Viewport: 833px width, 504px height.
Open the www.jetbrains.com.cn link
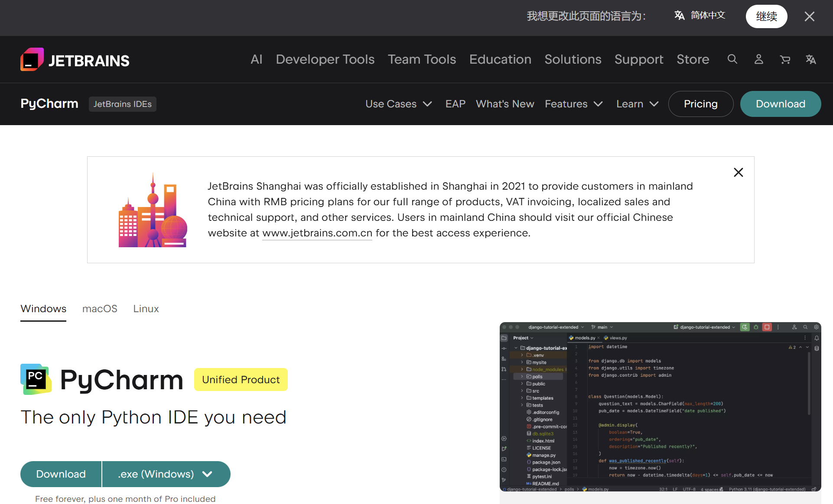[317, 233]
